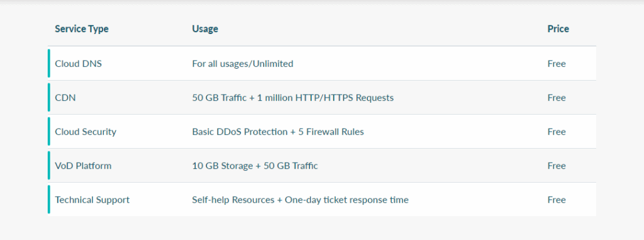
Task: Click the '50 GB Traffic + 1 million' CDN usage
Action: 293,98
